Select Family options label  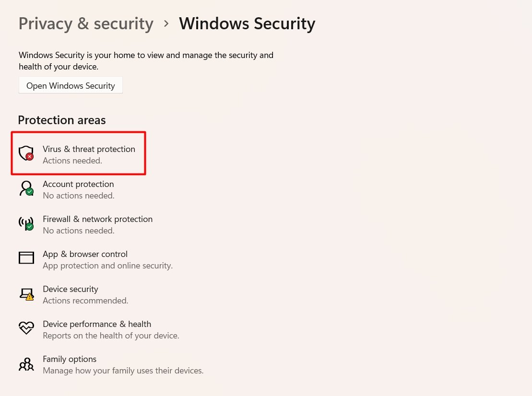[x=70, y=359]
